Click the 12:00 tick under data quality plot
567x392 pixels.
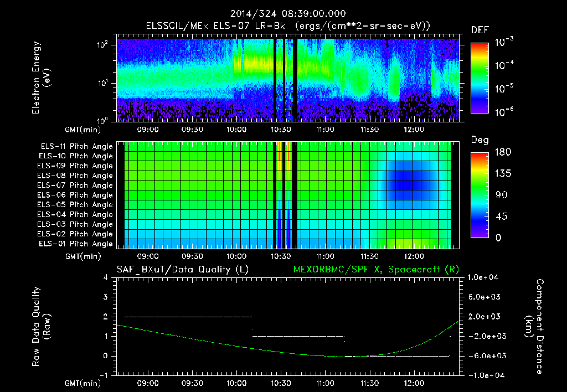point(414,383)
